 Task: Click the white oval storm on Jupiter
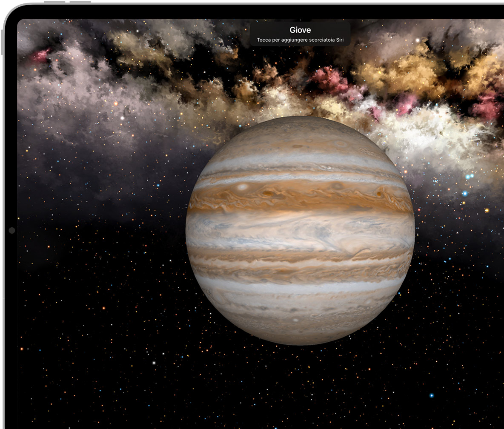click(x=243, y=187)
